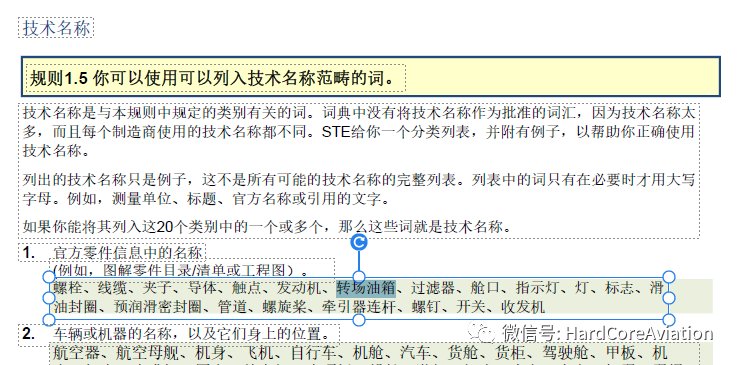Click the highlighted word 转场油箱

click(x=366, y=288)
